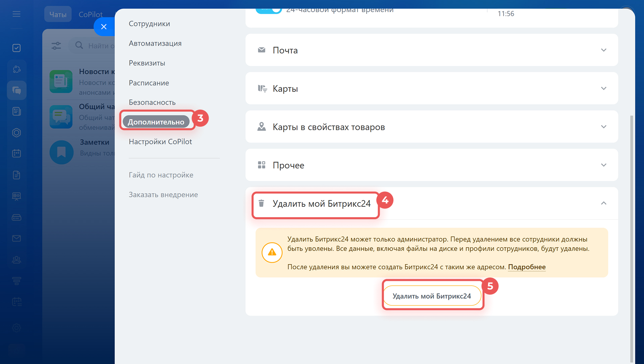The width and height of the screenshot is (644, 364).
Task: Open the Заметки bookmark avatar
Action: tap(61, 152)
